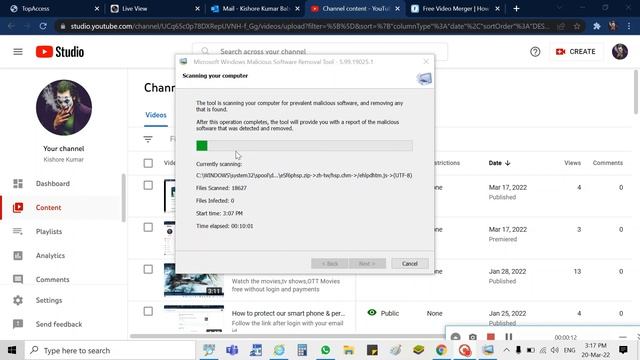640x360 pixels.
Task: Open the account avatar in the top right
Action: coord(619,52)
